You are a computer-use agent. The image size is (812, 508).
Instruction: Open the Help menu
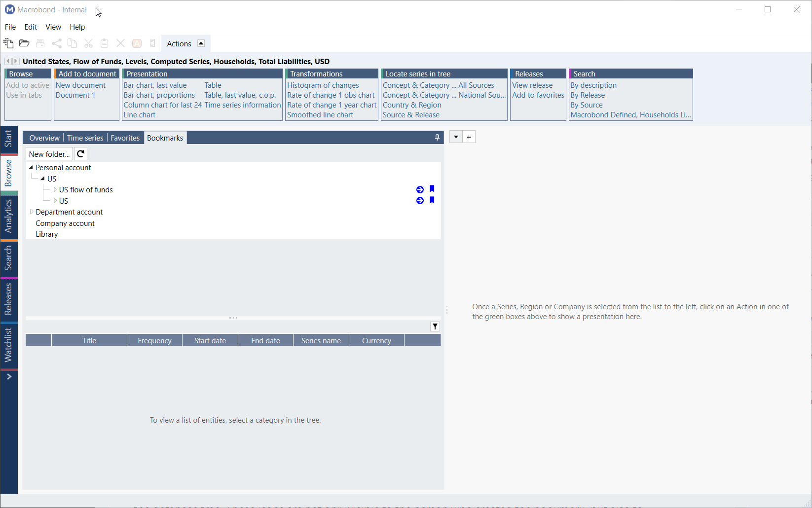[x=77, y=27]
